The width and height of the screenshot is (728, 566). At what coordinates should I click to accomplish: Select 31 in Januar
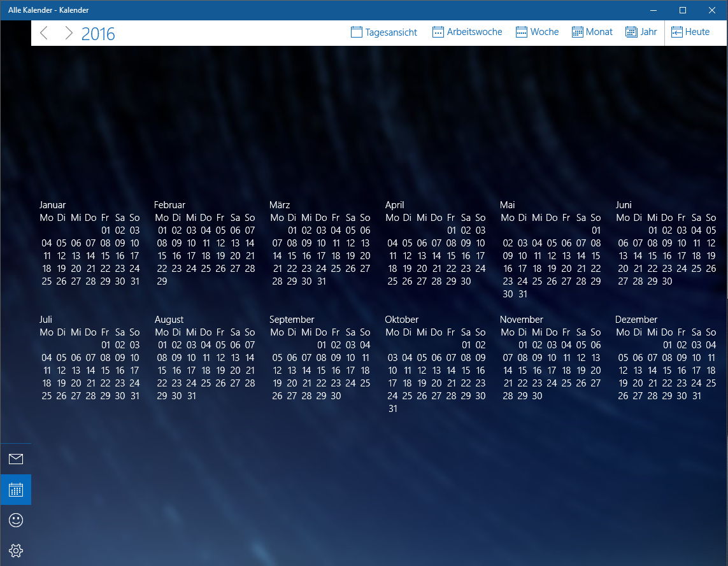134,281
